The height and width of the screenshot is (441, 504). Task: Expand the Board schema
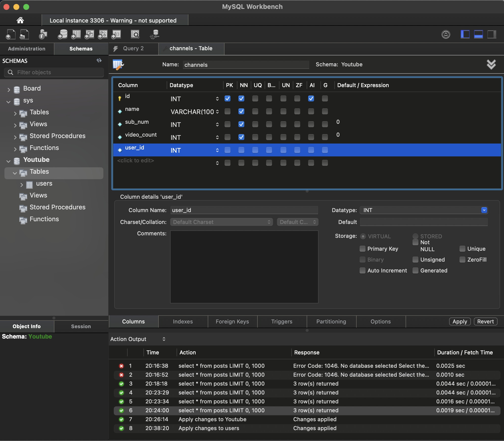pyautogui.click(x=9, y=90)
